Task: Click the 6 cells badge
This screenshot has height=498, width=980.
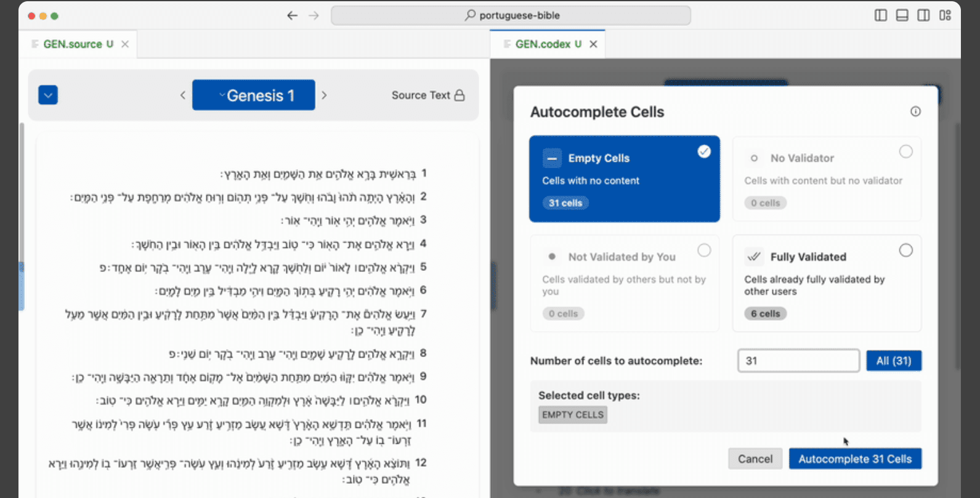Action: coord(765,313)
